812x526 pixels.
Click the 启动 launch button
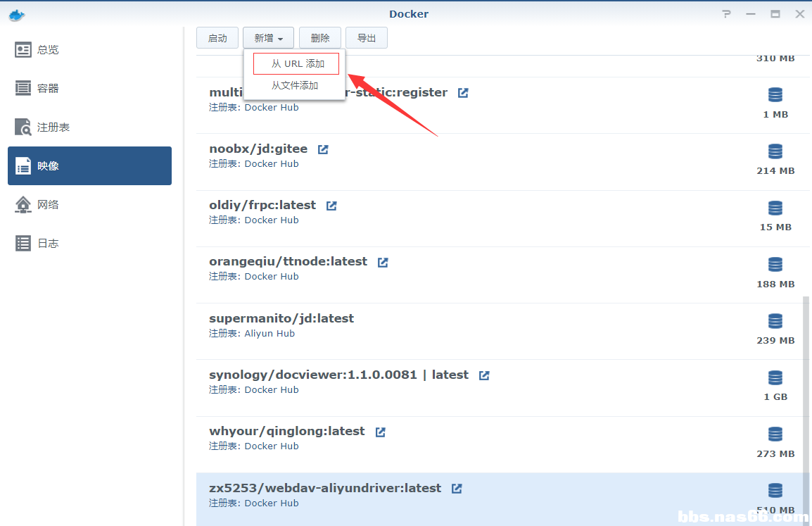tap(217, 38)
